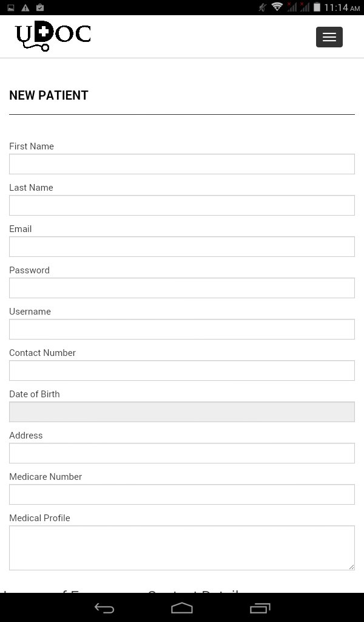Select the Contact Number field
Image resolution: width=364 pixels, height=622 pixels.
(x=182, y=370)
